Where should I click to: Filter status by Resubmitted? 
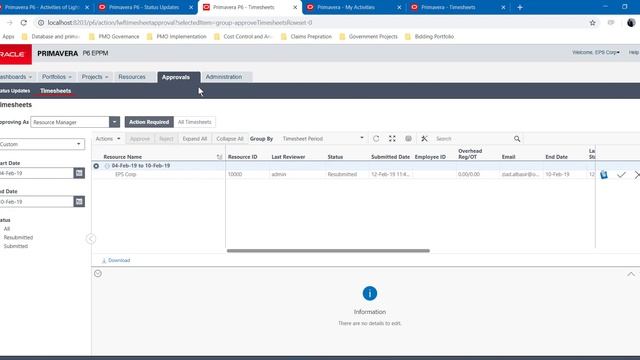[x=18, y=238]
